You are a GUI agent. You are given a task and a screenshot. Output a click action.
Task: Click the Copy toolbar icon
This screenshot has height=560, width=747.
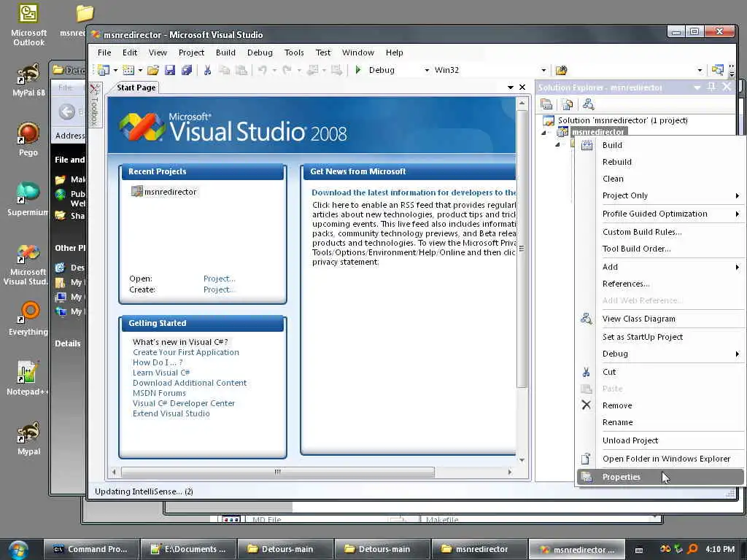[x=225, y=70]
